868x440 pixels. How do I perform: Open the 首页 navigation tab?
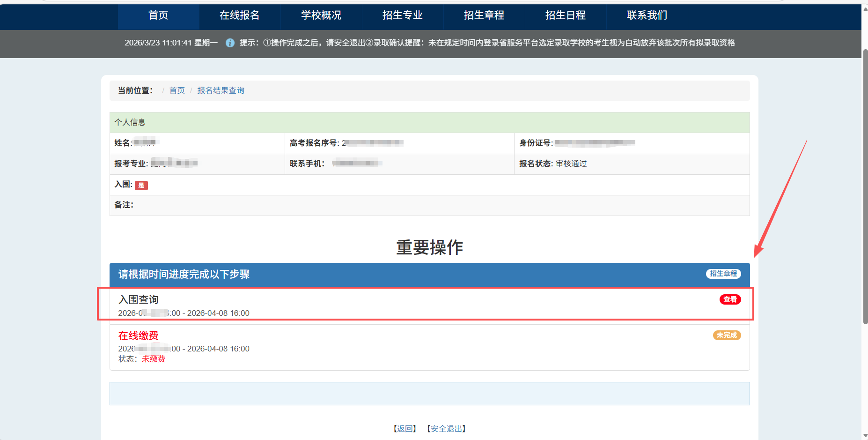coord(158,15)
